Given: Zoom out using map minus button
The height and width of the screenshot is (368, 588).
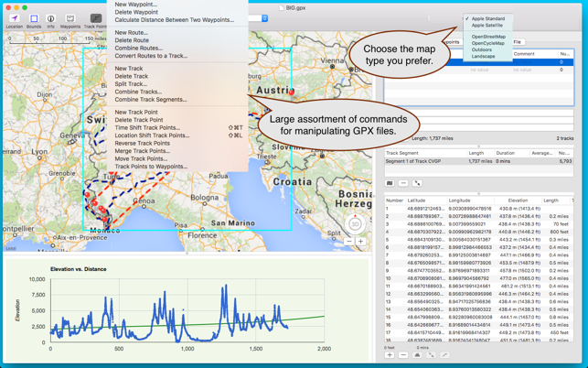Looking at the screenshot, I should 348,242.
